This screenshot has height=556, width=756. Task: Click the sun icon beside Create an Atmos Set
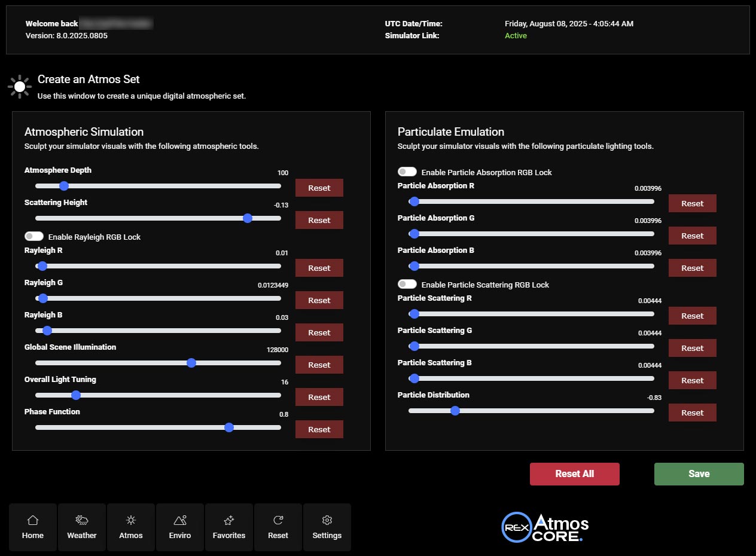pos(19,86)
